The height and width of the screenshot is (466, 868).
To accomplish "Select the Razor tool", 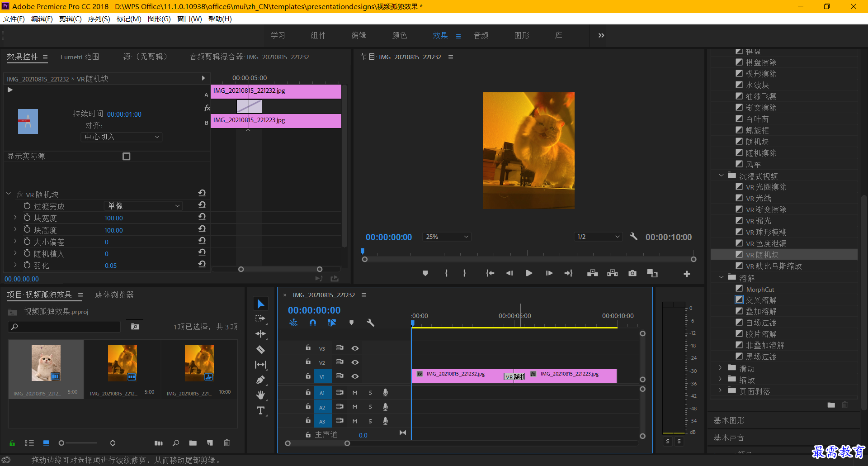I will point(260,349).
